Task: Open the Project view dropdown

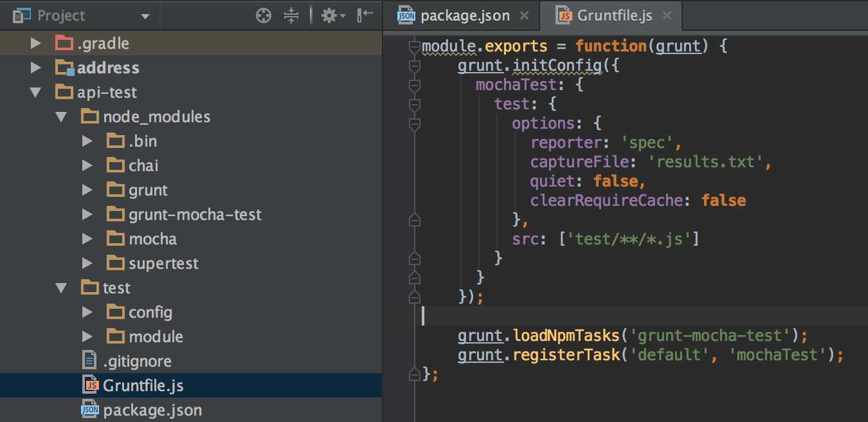Action: tap(145, 16)
